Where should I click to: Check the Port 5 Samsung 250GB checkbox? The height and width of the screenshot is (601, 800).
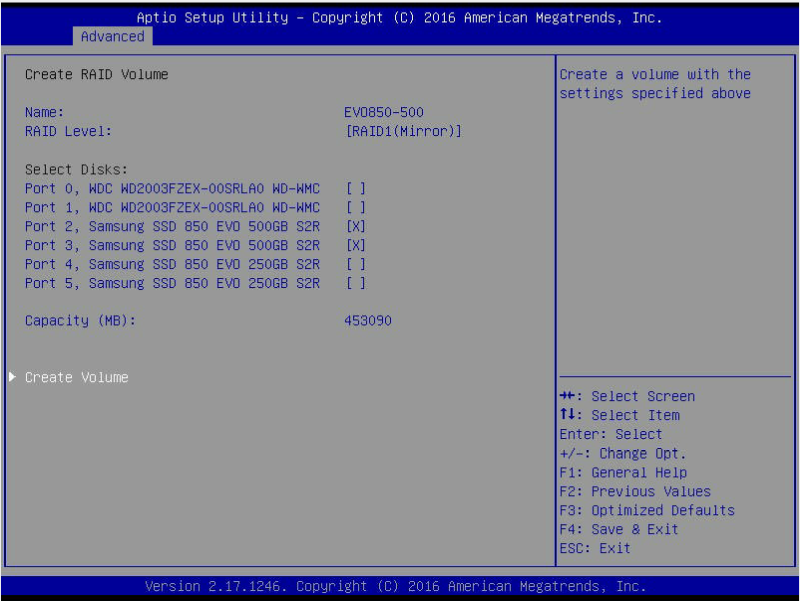(x=356, y=283)
